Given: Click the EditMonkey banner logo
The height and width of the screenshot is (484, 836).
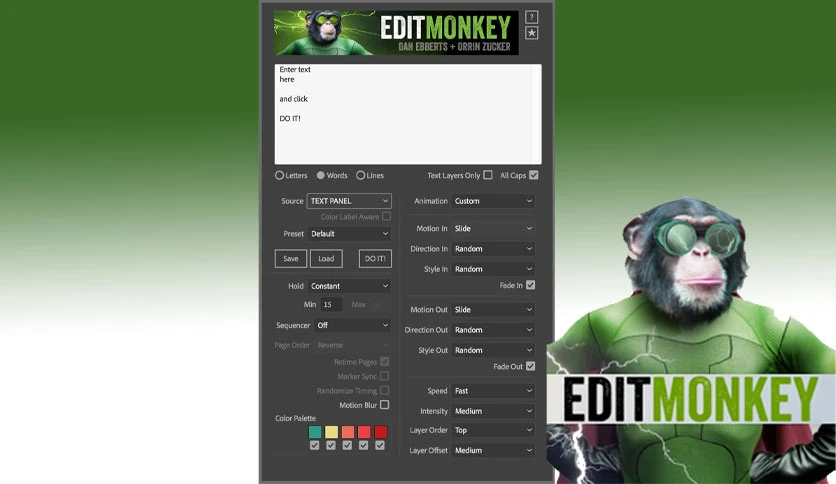Looking at the screenshot, I should point(396,33).
